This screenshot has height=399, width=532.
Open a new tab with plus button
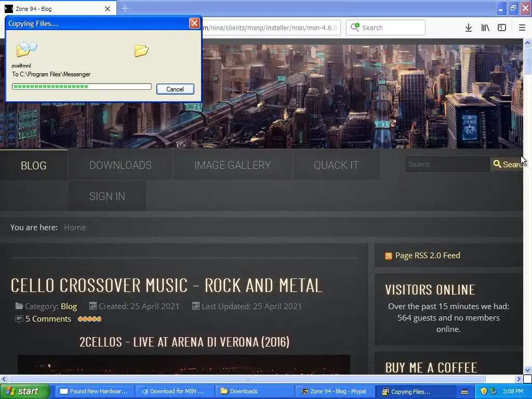click(x=125, y=8)
